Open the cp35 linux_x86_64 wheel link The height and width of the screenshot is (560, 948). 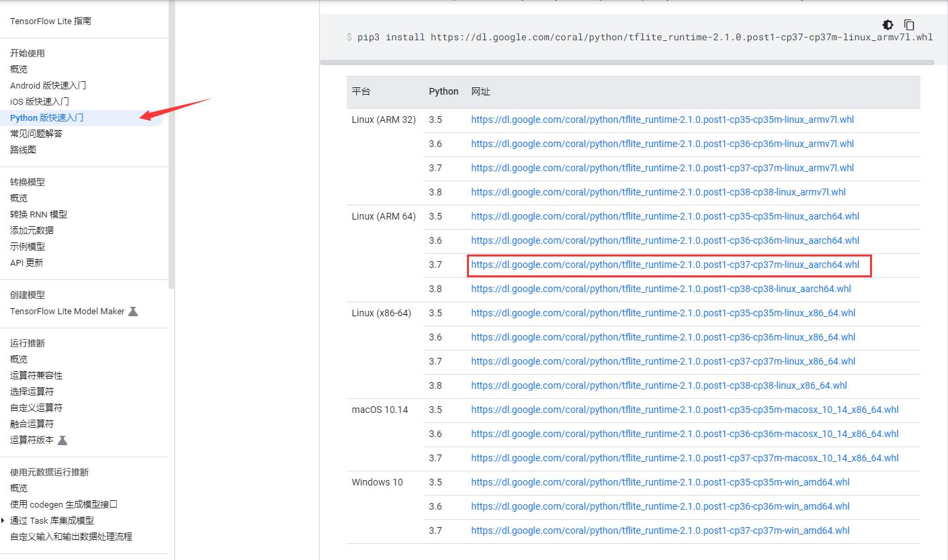(663, 313)
